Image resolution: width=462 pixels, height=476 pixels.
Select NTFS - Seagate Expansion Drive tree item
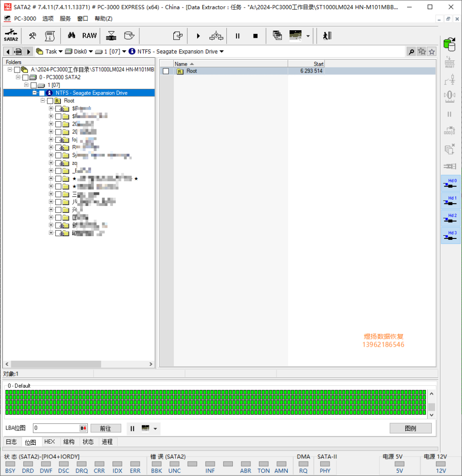[92, 93]
